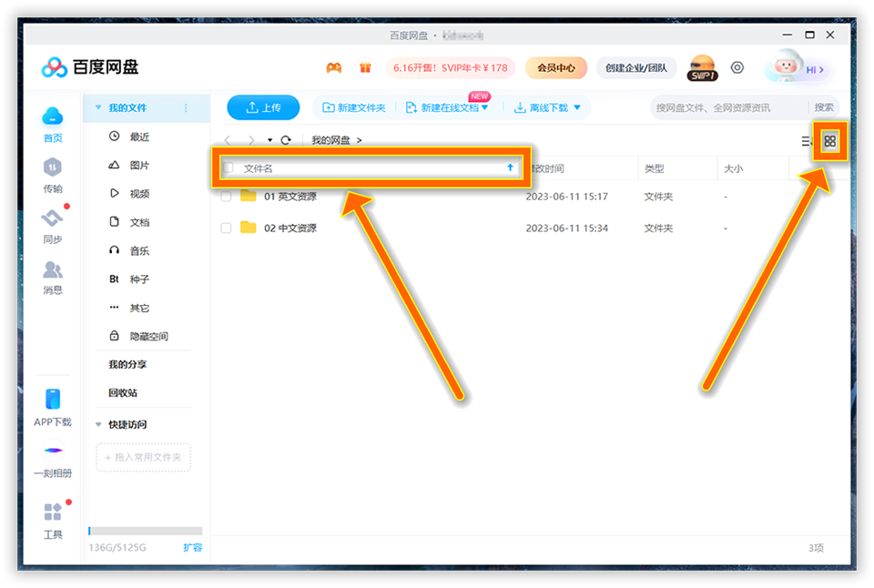Open 传输 transfer panel in sidebar
Viewport: 874px width, 588px height.
tap(53, 175)
